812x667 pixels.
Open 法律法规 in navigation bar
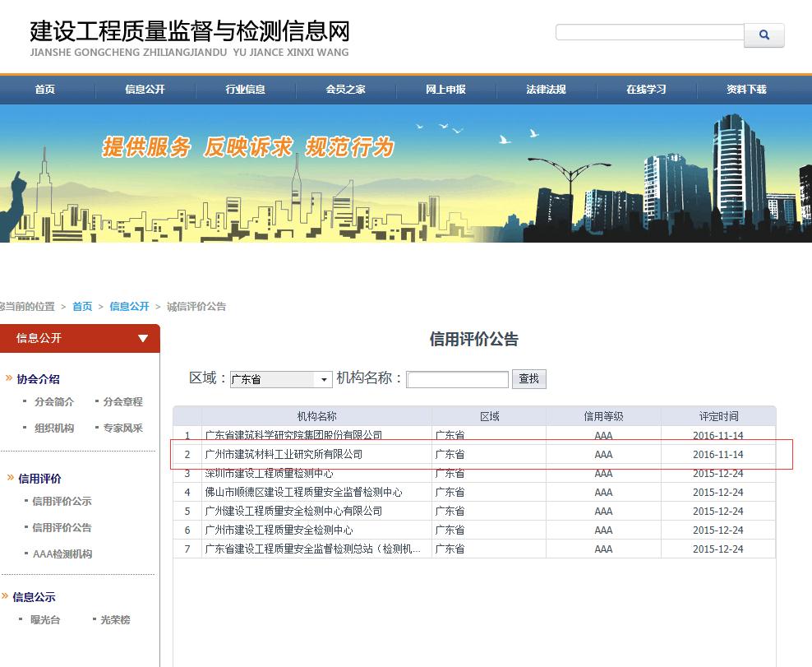(x=546, y=90)
